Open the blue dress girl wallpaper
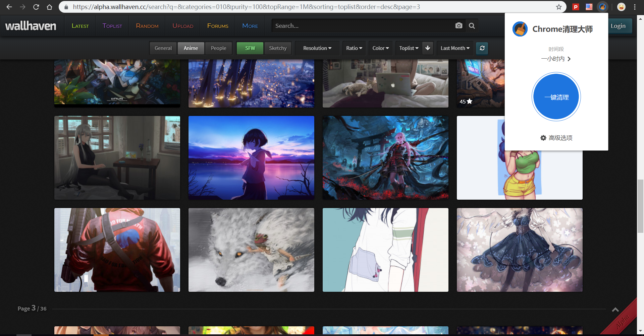Viewport: 644px width, 336px height. (520, 250)
